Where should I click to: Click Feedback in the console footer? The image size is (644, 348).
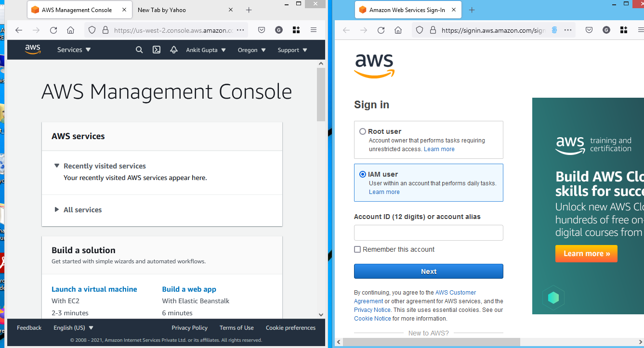tap(29, 328)
